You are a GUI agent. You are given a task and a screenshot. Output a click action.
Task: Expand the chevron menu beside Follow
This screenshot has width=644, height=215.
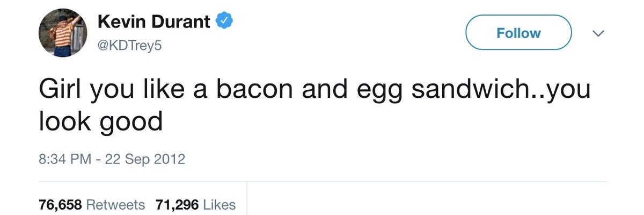point(597,33)
